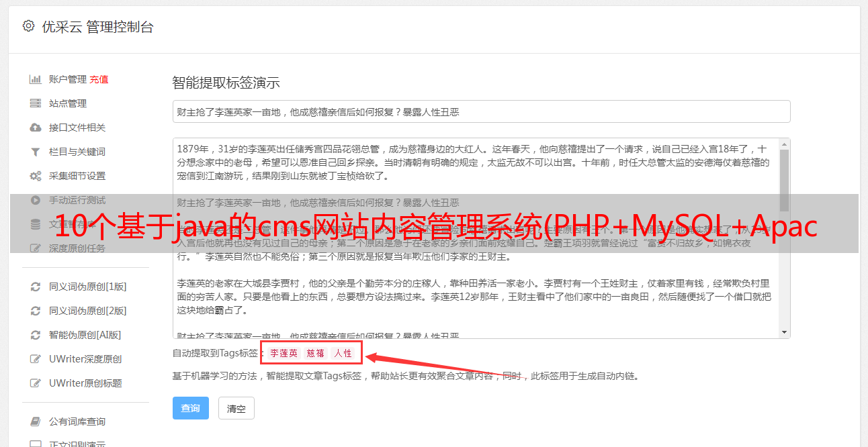Open 接口文件相关 cloud upload icon
The image size is (868, 447).
[x=35, y=128]
